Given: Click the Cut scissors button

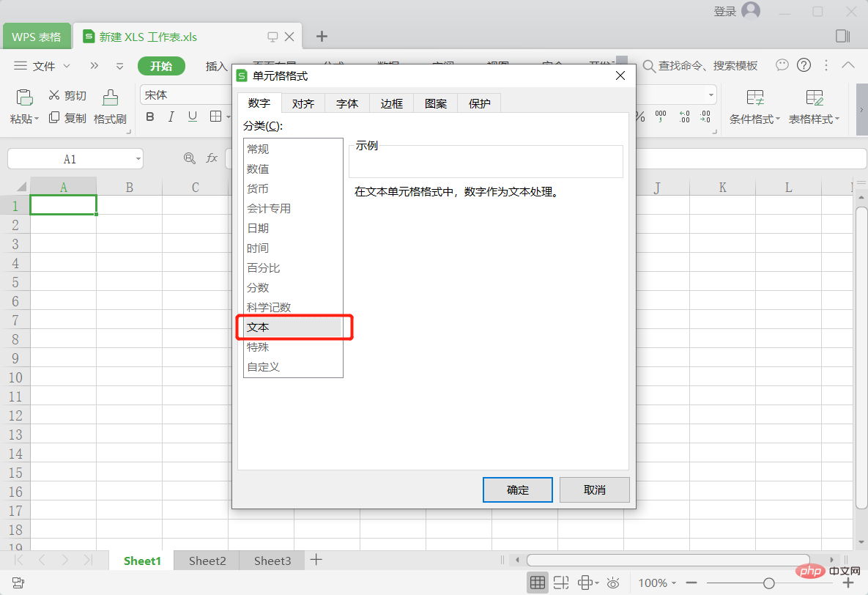Looking at the screenshot, I should point(67,95).
